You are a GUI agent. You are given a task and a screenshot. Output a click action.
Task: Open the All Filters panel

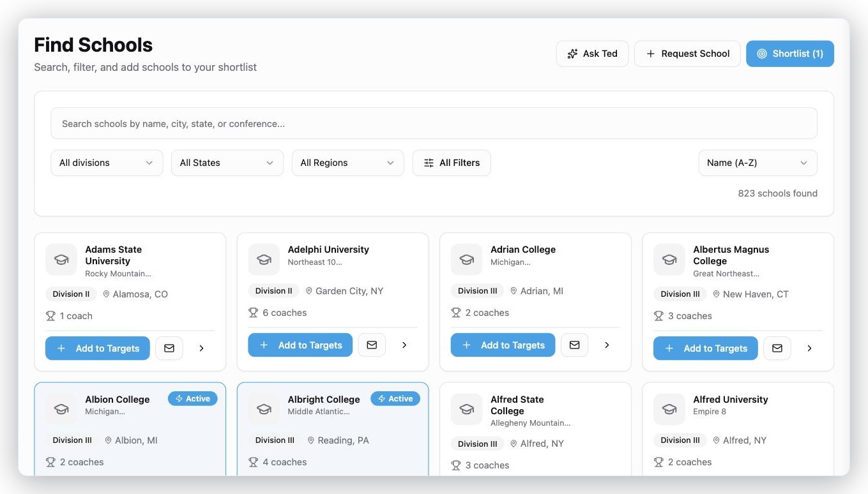pyautogui.click(x=452, y=163)
